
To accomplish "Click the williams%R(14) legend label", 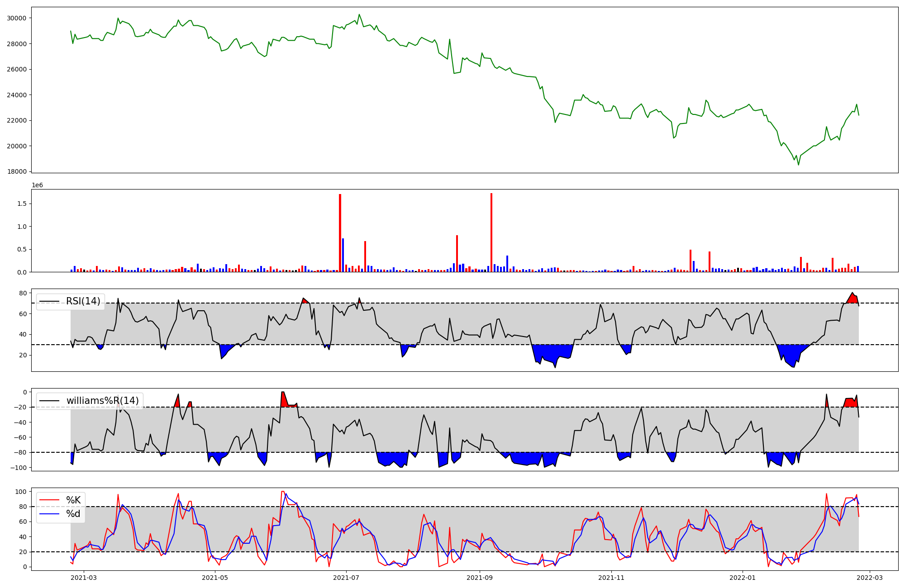I will [103, 401].
